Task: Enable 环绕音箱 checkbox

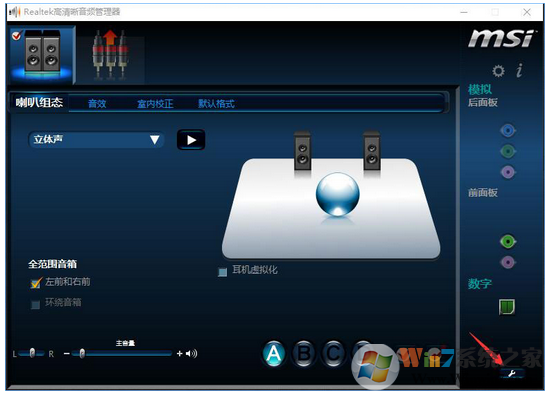Action: pos(35,304)
